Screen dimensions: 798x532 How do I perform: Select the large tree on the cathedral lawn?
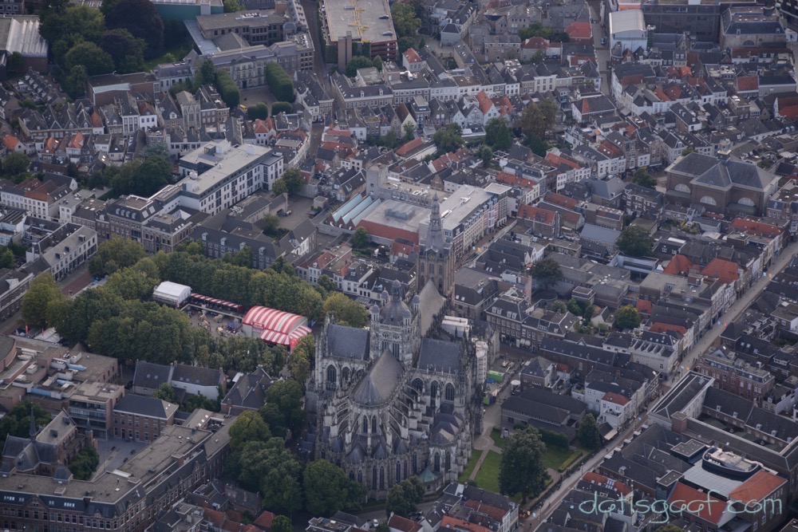pos(523,461)
